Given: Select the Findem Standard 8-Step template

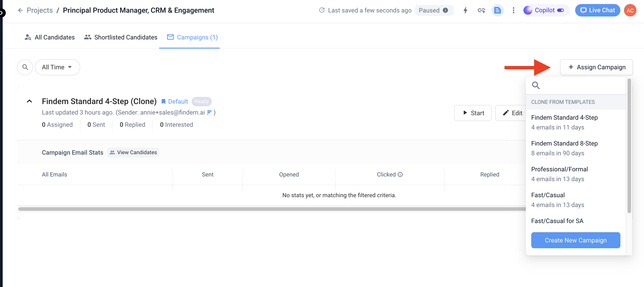Looking at the screenshot, I should click(x=564, y=148).
